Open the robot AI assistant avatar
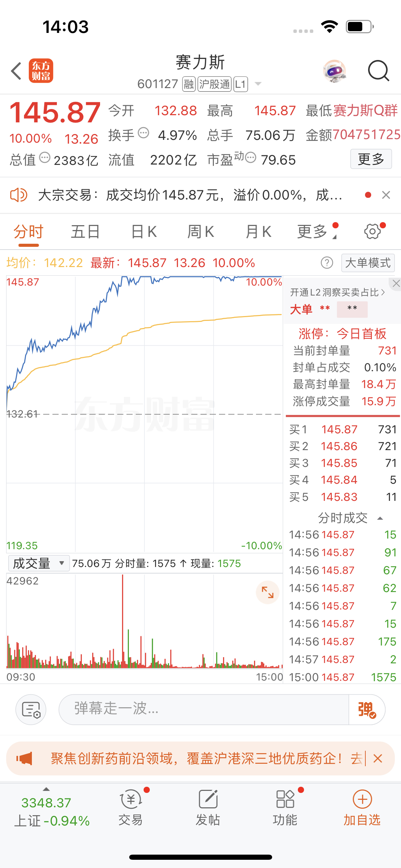This screenshot has height=868, width=401. tap(335, 71)
